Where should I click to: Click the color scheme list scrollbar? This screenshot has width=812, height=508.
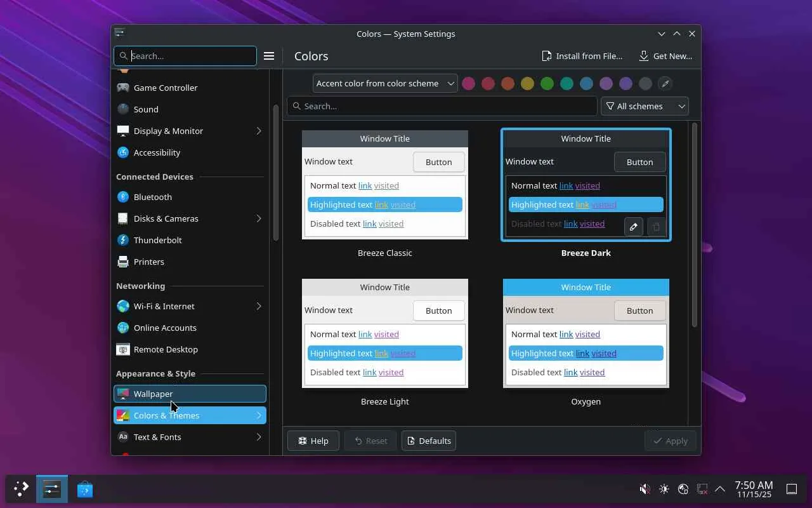[x=694, y=225]
